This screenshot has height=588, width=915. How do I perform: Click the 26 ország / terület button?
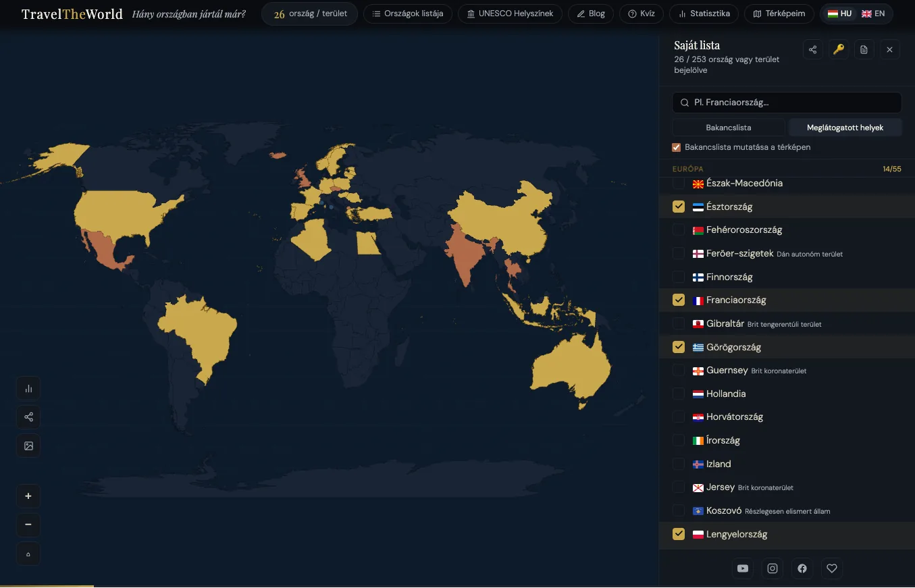309,14
